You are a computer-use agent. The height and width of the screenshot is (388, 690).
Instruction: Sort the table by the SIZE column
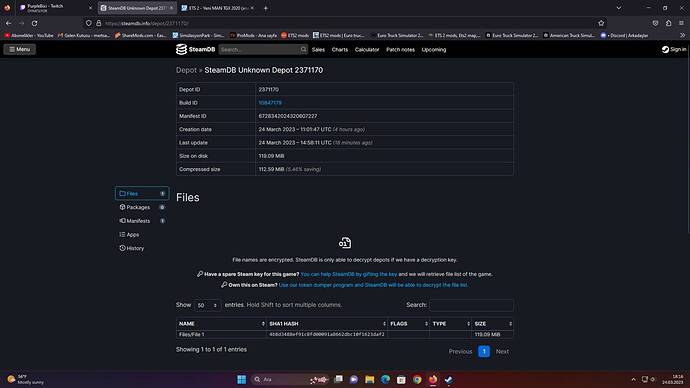coord(492,324)
